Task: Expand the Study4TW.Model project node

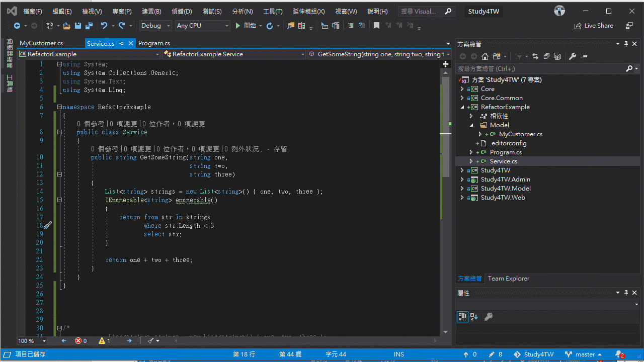Action: (462, 188)
